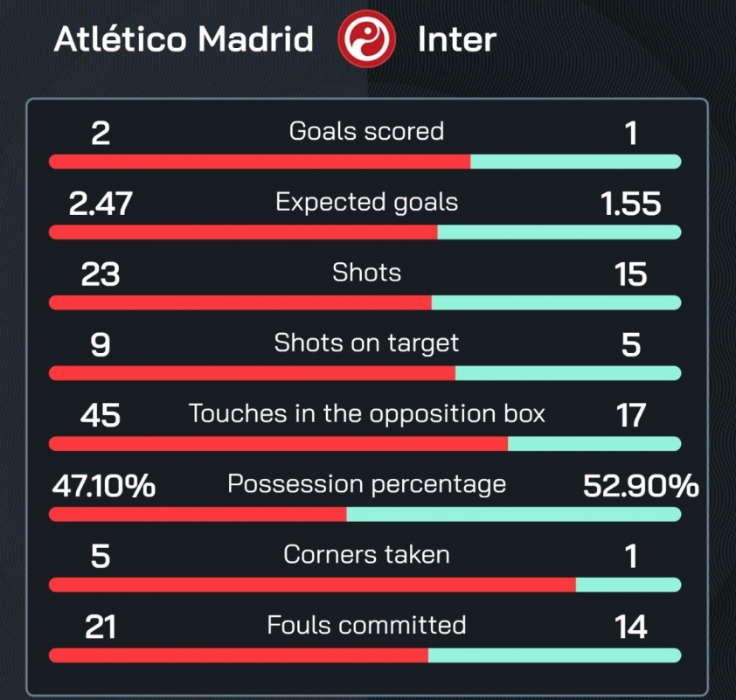
Task: Click the Shots on target bar
Action: pos(365,373)
